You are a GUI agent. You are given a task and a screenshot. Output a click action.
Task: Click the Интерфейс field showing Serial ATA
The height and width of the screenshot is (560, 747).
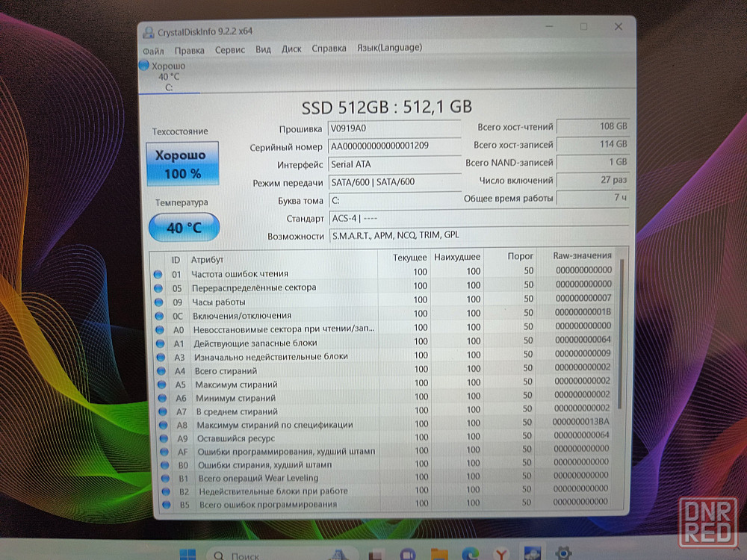(394, 164)
